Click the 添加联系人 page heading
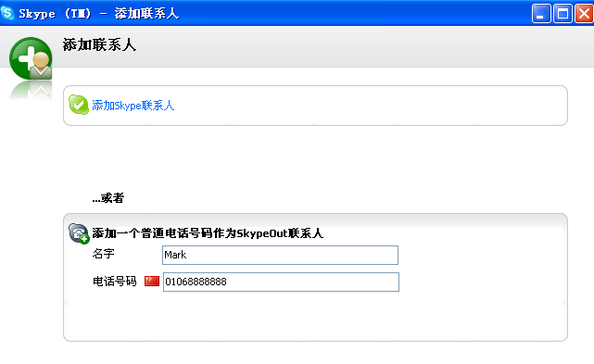Viewport: 594px width, 364px height. click(99, 44)
